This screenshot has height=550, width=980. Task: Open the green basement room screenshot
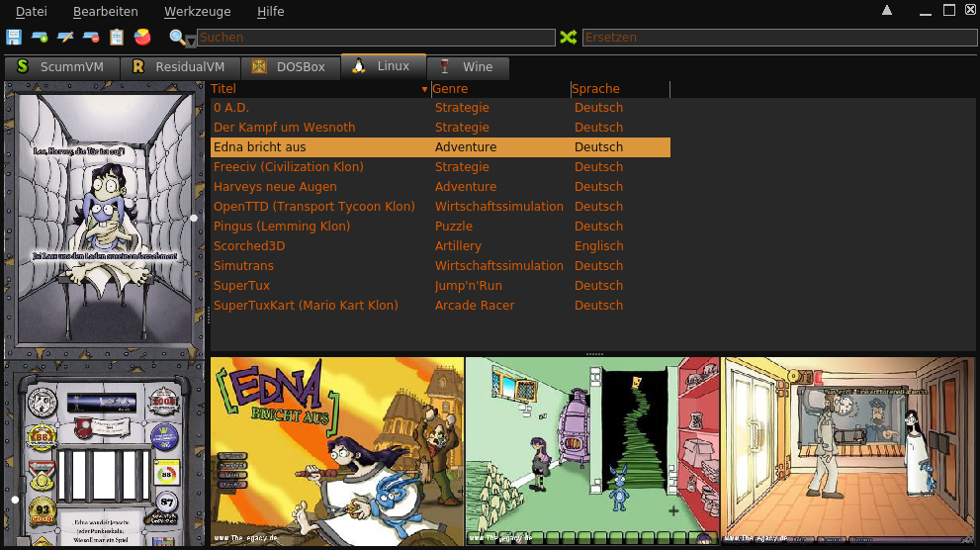point(592,451)
